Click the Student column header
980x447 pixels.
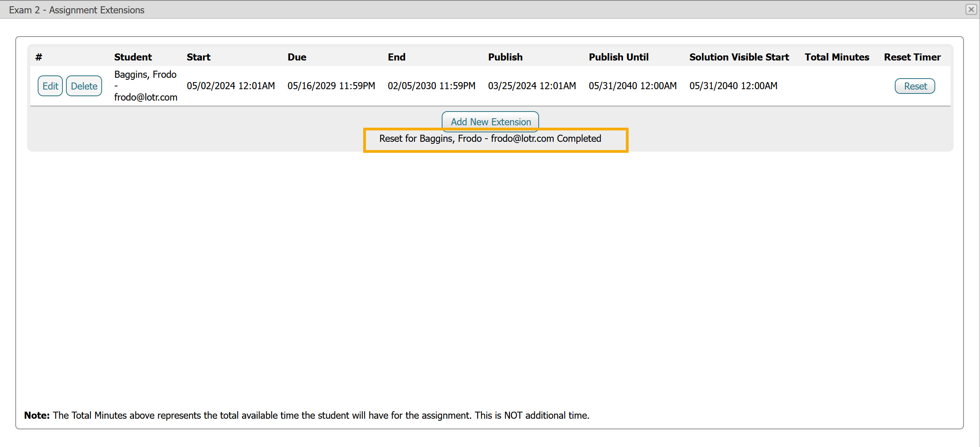click(x=133, y=57)
